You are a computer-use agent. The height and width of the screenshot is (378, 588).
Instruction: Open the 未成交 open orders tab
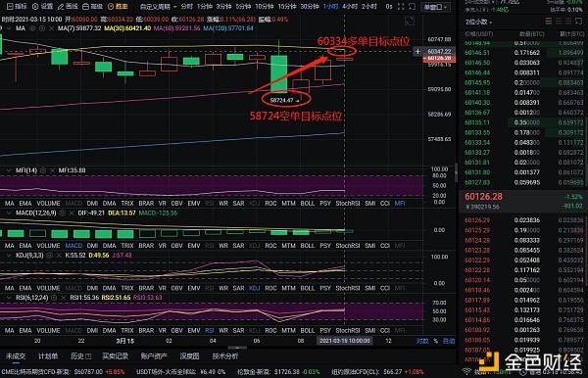pyautogui.click(x=16, y=356)
